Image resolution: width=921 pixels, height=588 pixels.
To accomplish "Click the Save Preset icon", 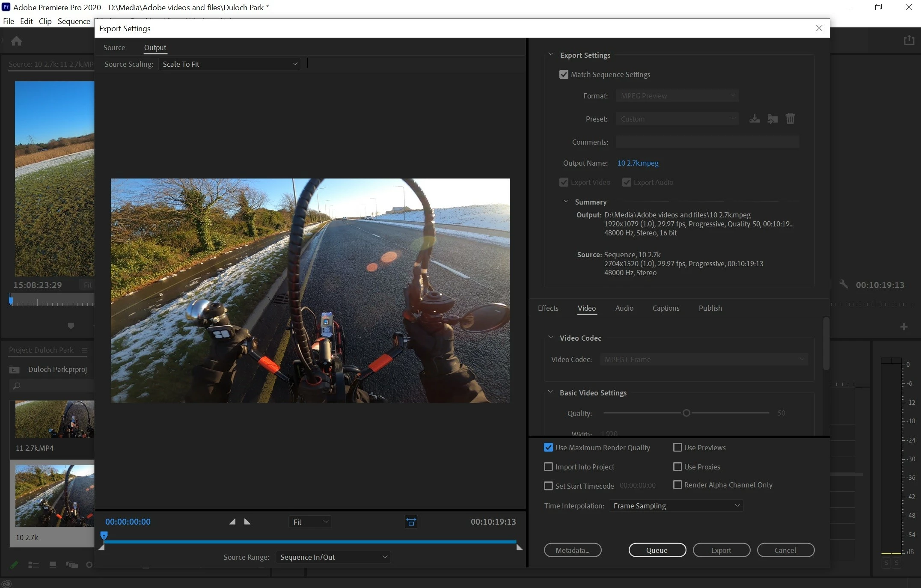I will [755, 119].
